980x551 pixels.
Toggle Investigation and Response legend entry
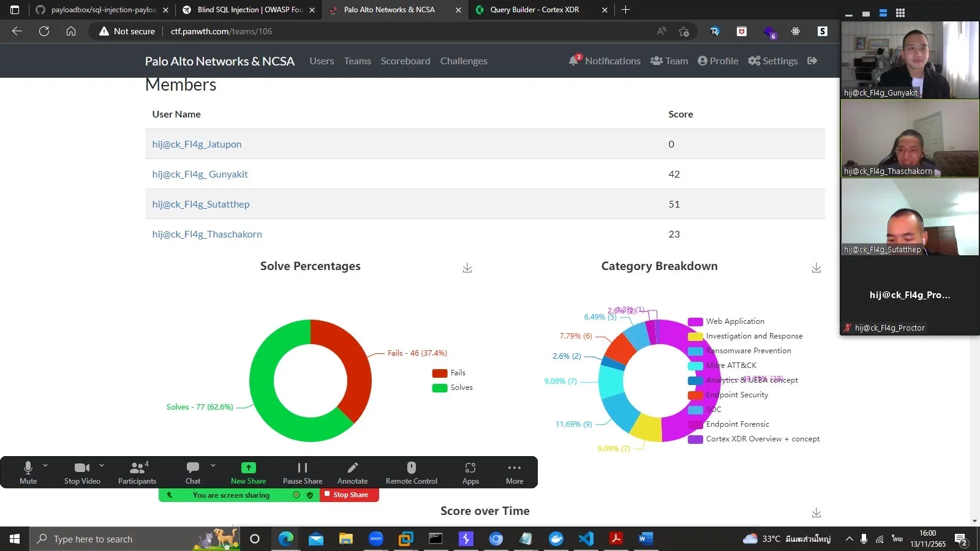pos(745,336)
